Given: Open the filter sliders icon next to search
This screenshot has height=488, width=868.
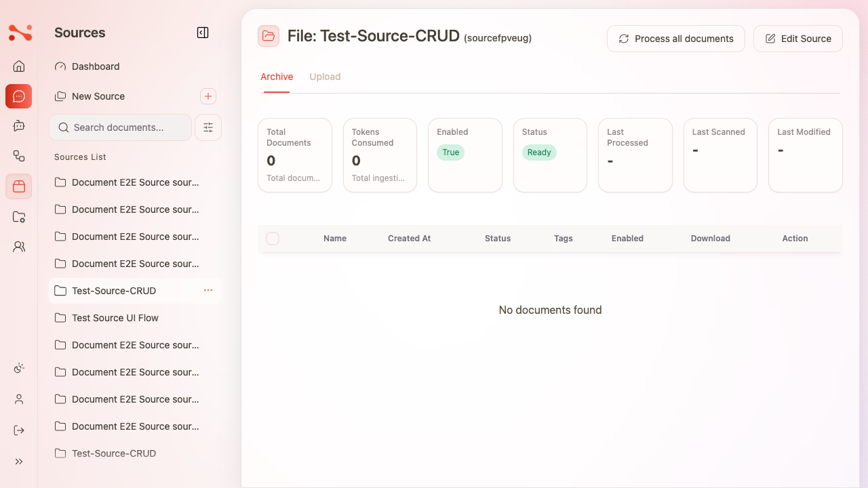Looking at the screenshot, I should pos(208,127).
